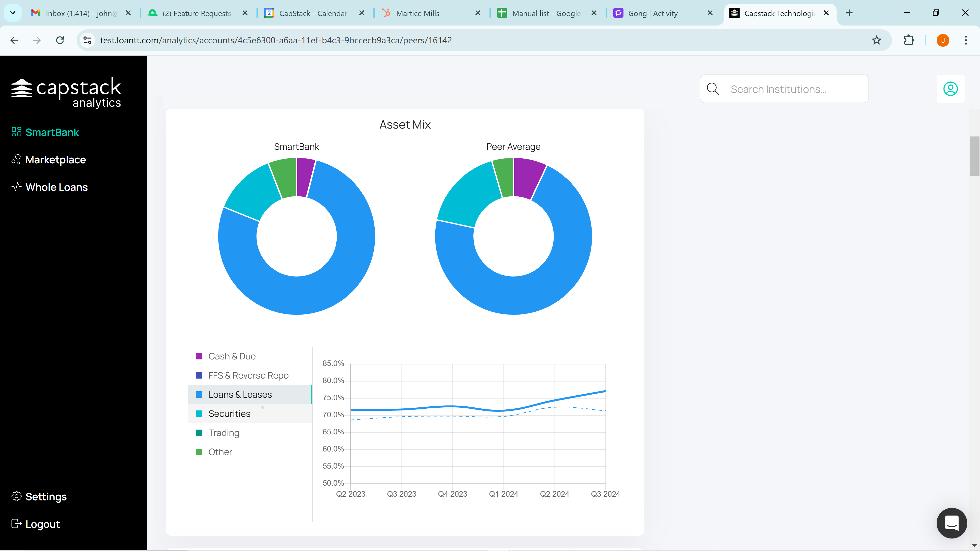
Task: Click the Whole Loans pulse icon
Action: tap(16, 187)
